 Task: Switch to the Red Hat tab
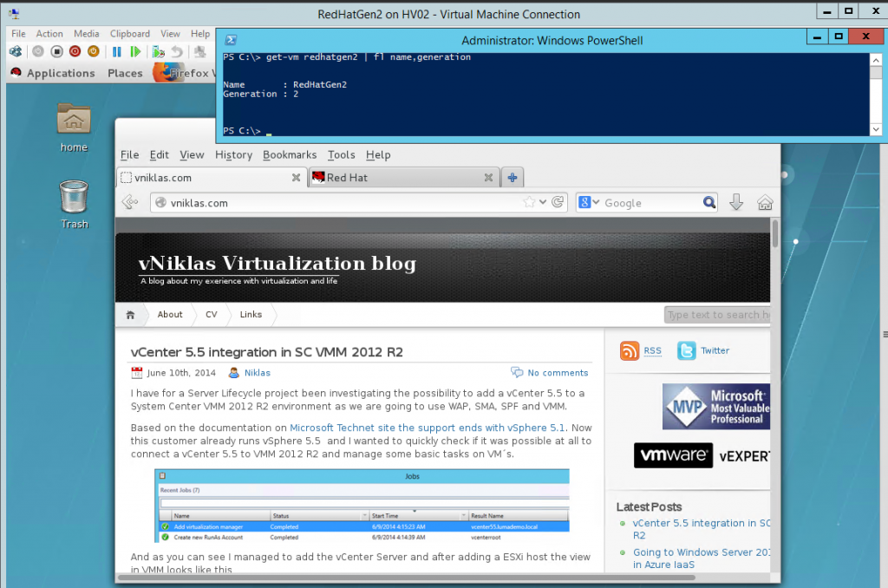(x=404, y=177)
